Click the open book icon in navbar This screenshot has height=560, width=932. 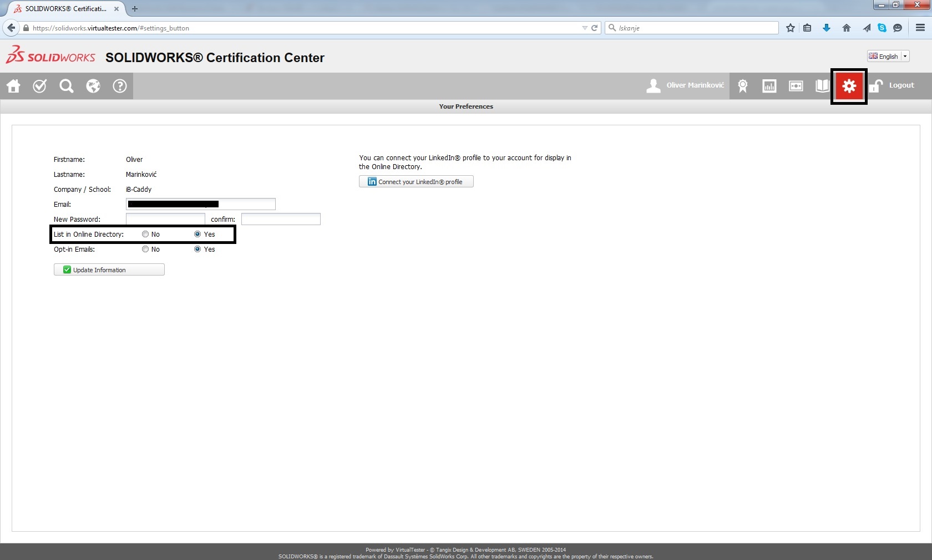822,86
